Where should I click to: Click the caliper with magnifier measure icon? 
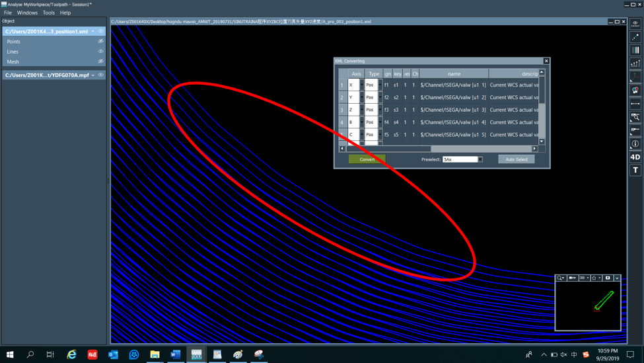635,117
